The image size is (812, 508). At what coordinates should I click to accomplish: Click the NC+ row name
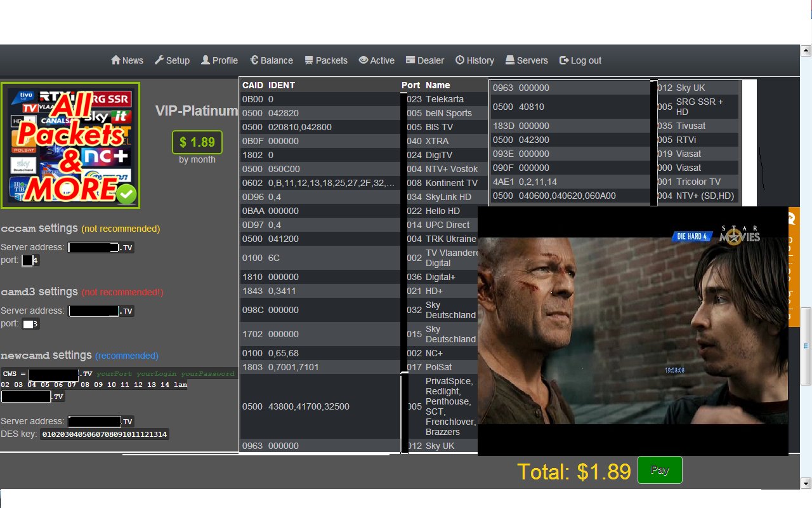(435, 353)
